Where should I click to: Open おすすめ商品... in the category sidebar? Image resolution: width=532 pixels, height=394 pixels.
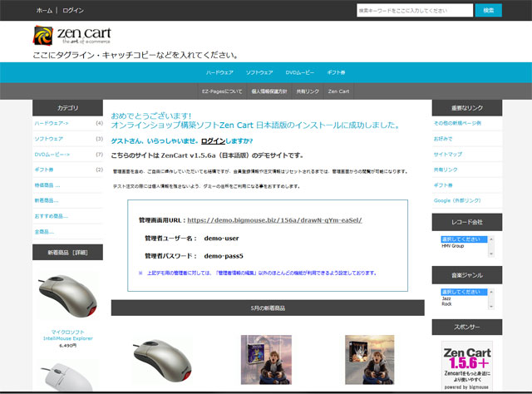pyautogui.click(x=51, y=216)
